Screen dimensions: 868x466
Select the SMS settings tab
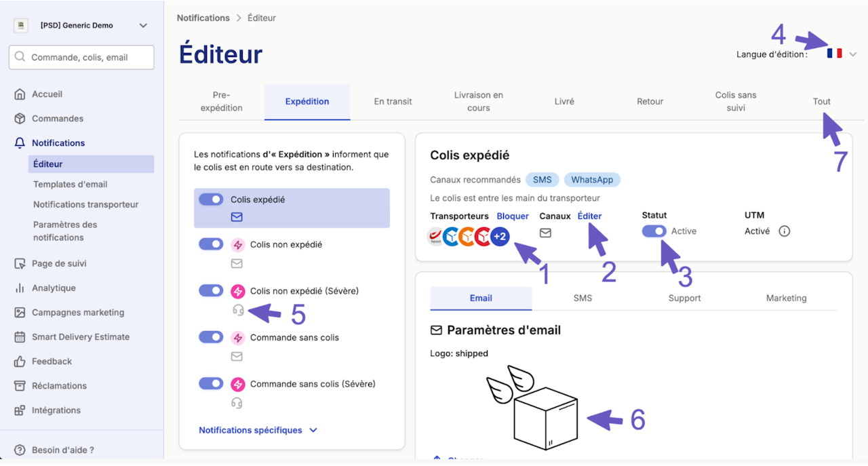point(583,298)
